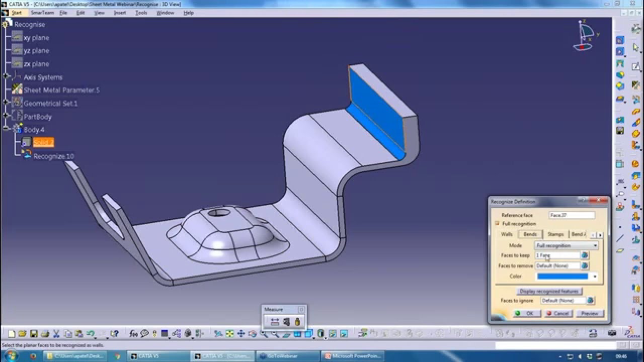Viewport: 644px width, 362px height.
Task: Click the Undo arrow icon
Action: 91,333
